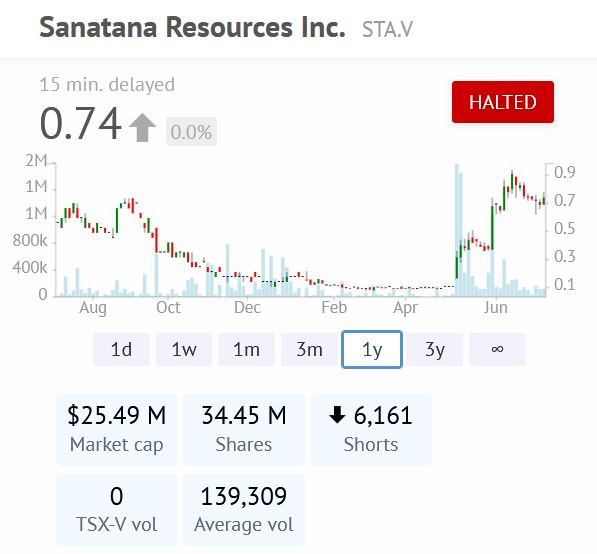Click the 0.9 price axis label
597x554 pixels.
[565, 172]
